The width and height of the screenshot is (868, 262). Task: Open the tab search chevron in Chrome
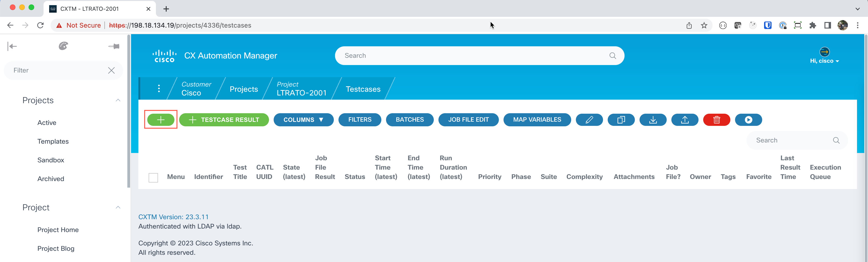coord(857,9)
